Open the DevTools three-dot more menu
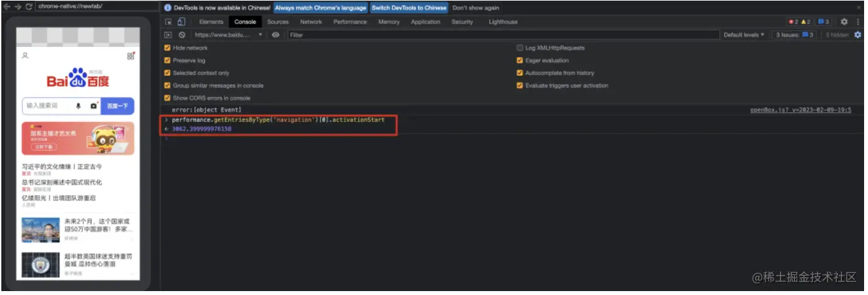Viewport: 868px width, 295px height. [858, 22]
